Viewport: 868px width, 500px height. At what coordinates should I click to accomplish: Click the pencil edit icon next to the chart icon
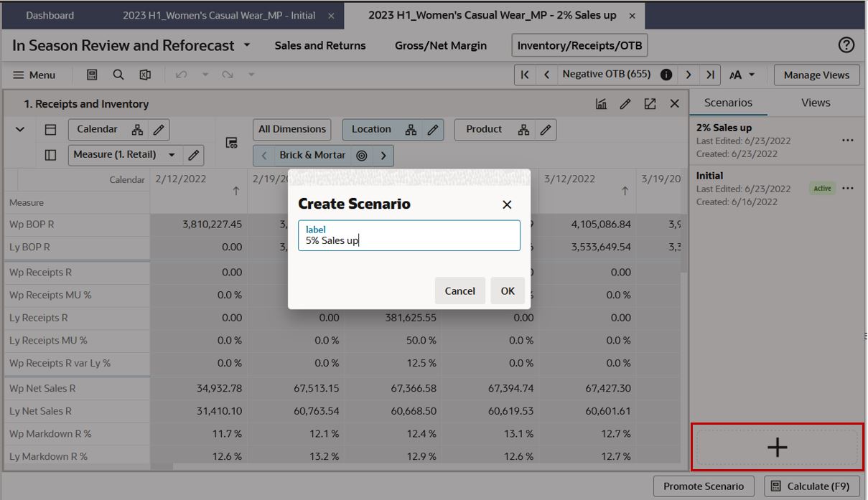point(627,103)
